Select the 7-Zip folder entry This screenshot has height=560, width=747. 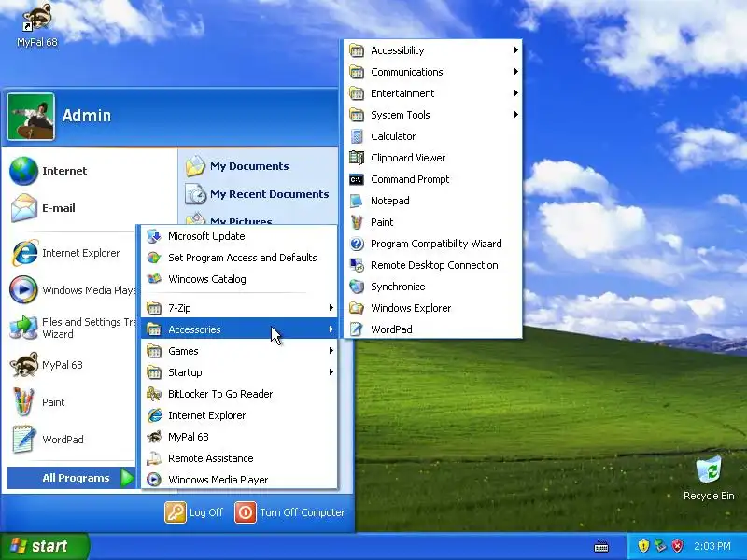click(x=239, y=308)
